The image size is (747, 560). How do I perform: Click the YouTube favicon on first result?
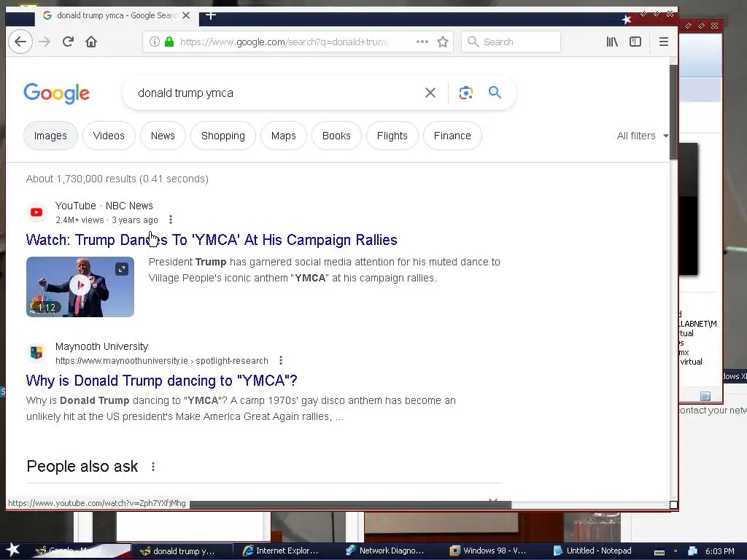click(36, 212)
